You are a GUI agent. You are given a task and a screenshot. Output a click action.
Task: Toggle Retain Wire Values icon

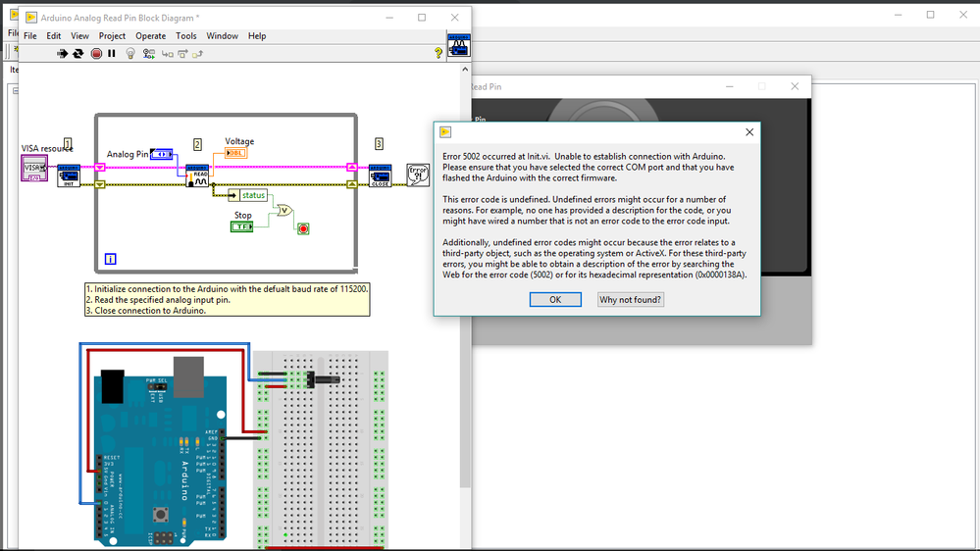(149, 54)
